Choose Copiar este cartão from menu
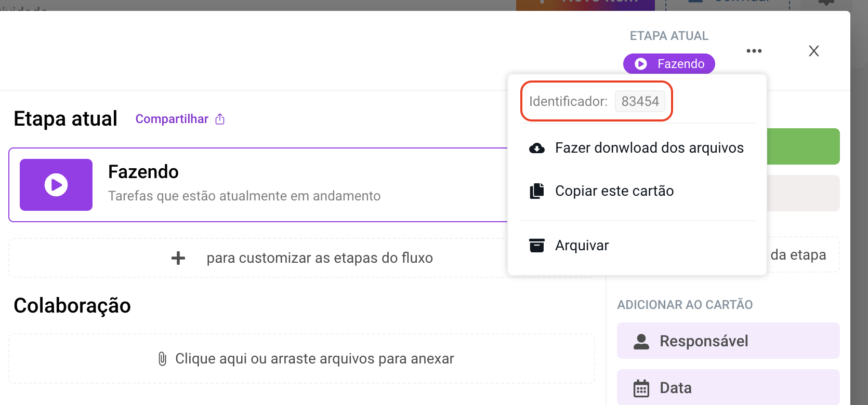This screenshot has width=868, height=405. (x=614, y=191)
